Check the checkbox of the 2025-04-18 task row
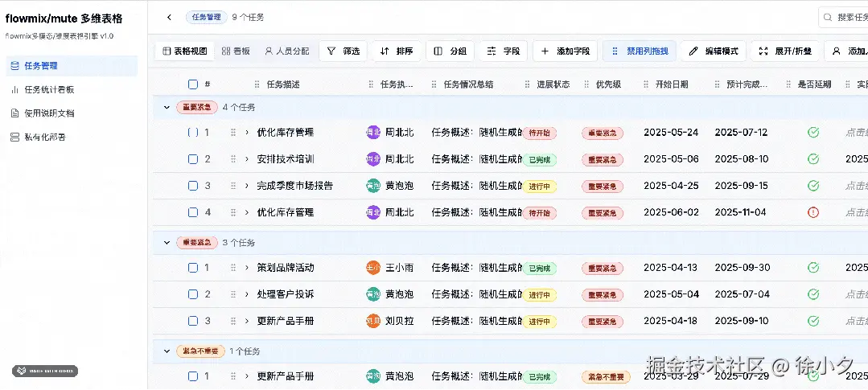 pos(192,321)
